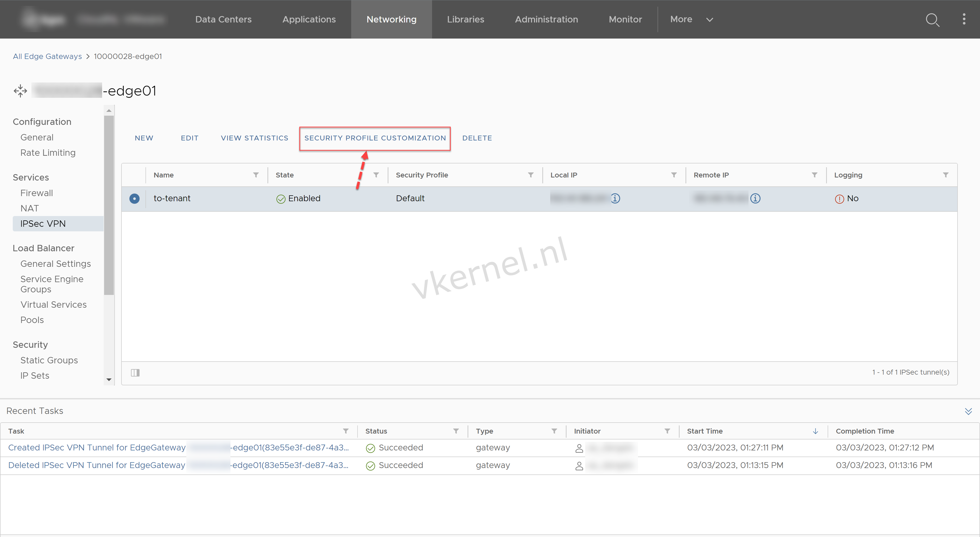Click the column layout icon below the tunnel table
This screenshot has height=537, width=980.
135,373
